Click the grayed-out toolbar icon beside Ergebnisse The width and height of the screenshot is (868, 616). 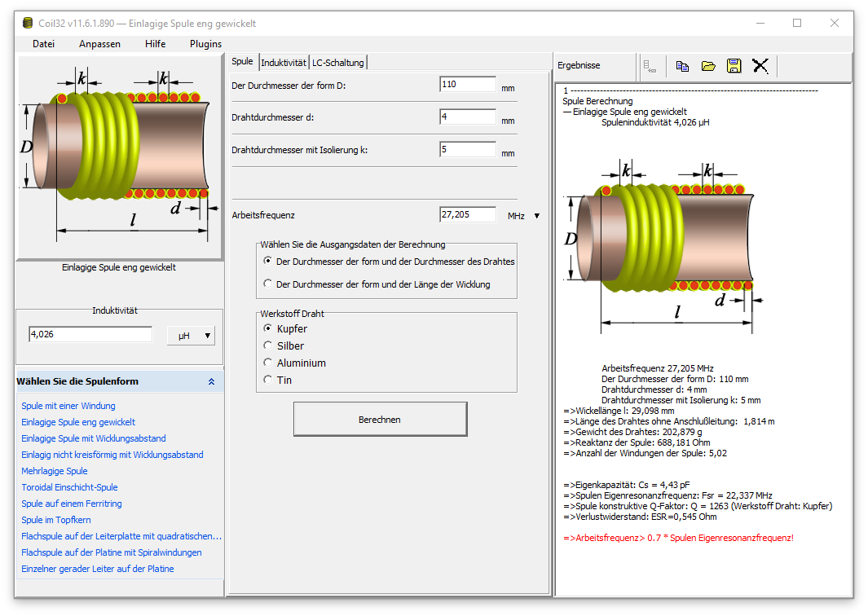650,67
